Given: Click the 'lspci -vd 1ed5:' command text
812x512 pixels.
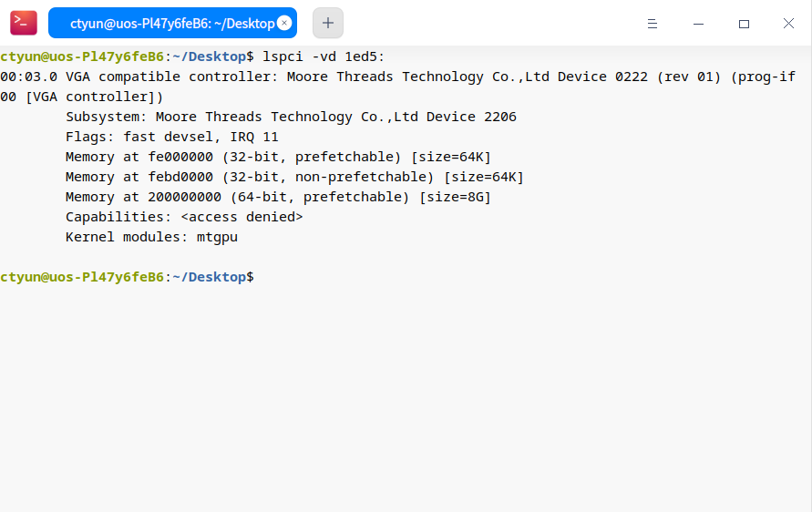Looking at the screenshot, I should tap(324, 56).
